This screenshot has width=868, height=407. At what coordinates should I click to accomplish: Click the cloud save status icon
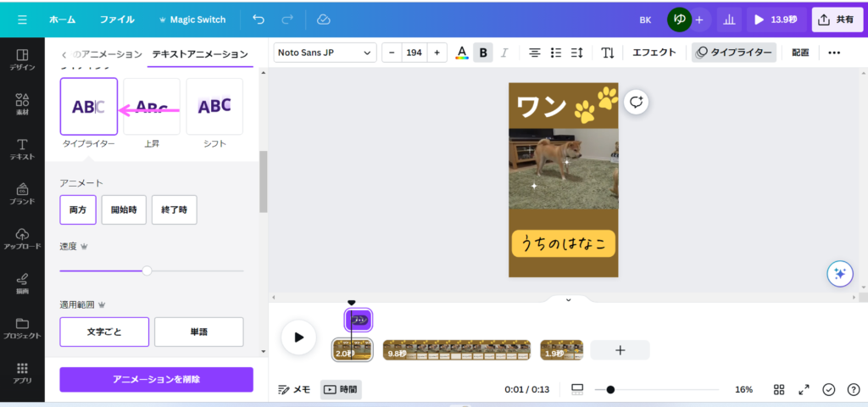pyautogui.click(x=323, y=19)
